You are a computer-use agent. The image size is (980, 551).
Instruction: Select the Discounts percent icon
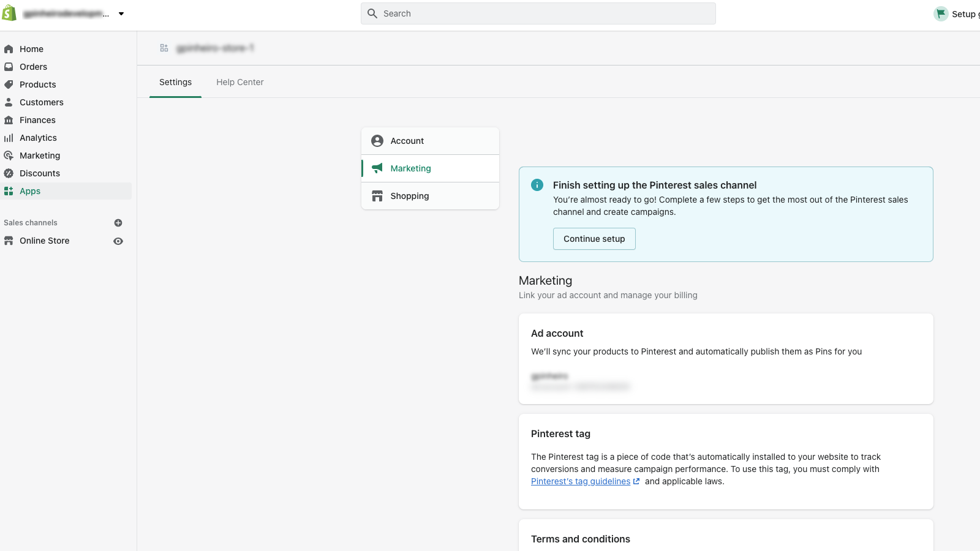9,173
